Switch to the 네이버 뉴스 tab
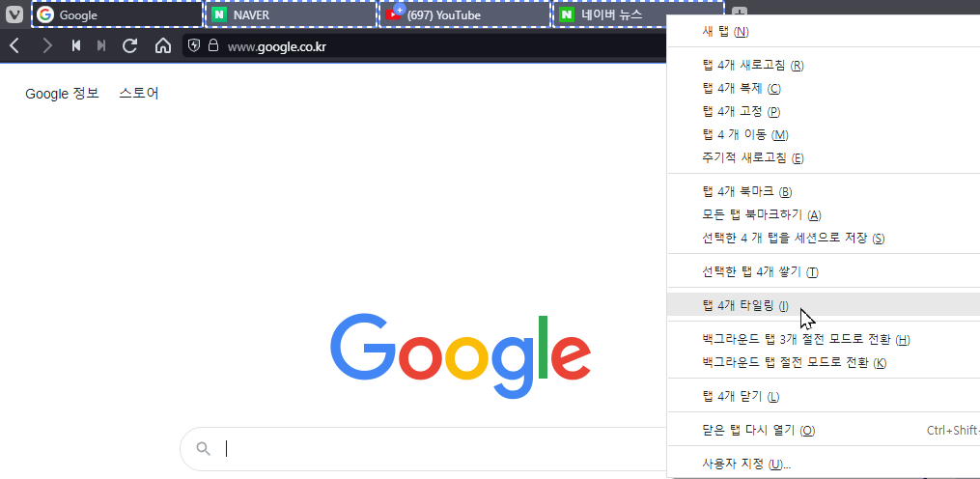Screen dimensions: 980x479 click(609, 14)
